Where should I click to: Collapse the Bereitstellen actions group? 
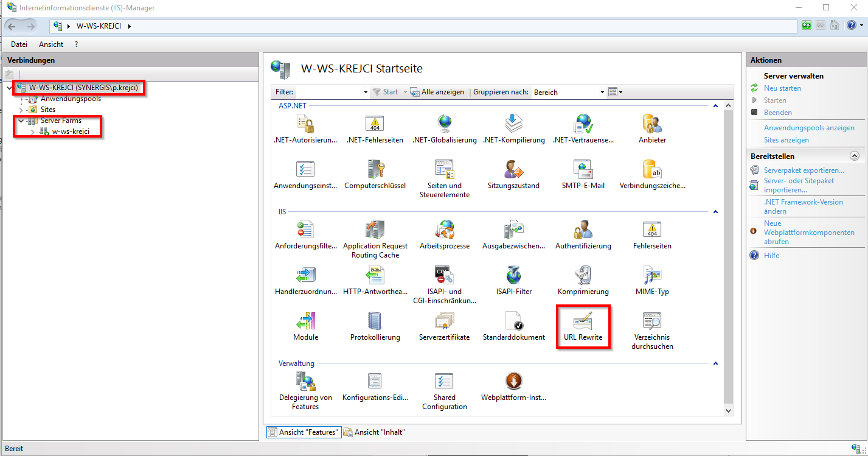tap(855, 156)
